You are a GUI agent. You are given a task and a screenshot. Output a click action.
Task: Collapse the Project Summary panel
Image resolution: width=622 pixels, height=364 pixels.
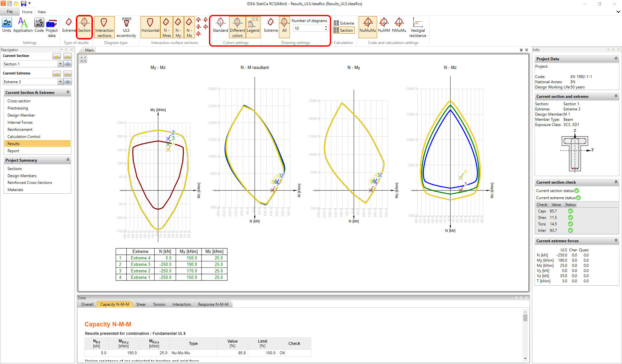[68, 160]
